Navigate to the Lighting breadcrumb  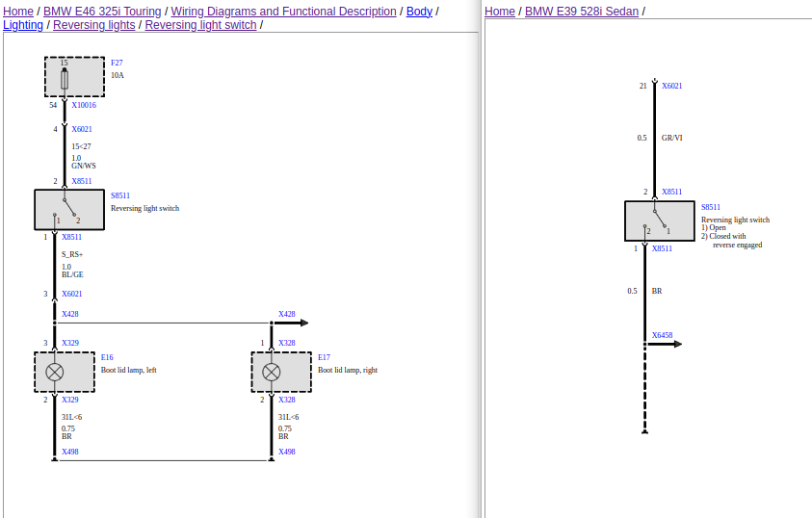pos(23,25)
